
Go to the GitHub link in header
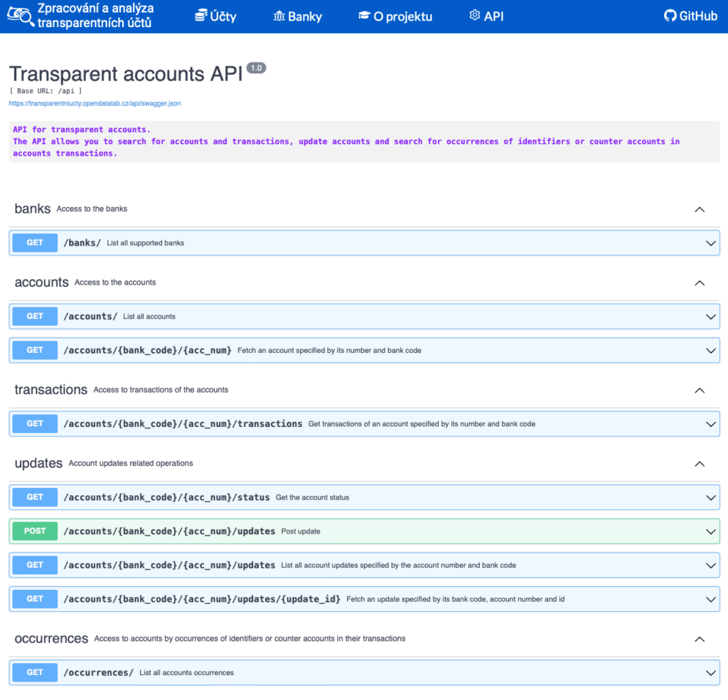click(690, 16)
